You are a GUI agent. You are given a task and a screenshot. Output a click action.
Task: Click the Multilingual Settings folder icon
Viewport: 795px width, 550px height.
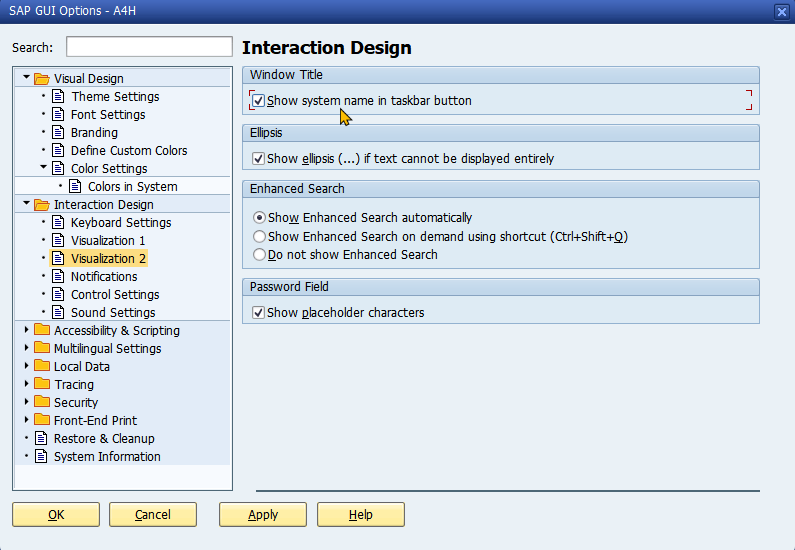pyautogui.click(x=42, y=348)
